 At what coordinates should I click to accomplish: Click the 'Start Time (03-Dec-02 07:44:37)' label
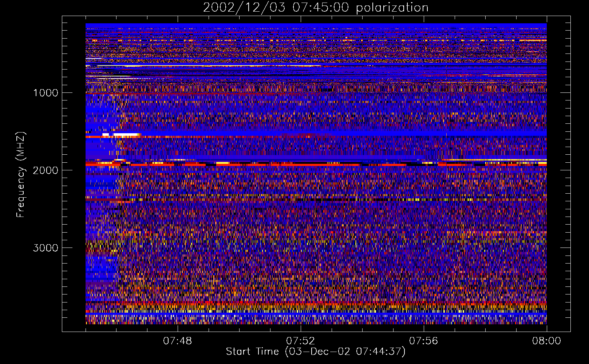point(316,352)
